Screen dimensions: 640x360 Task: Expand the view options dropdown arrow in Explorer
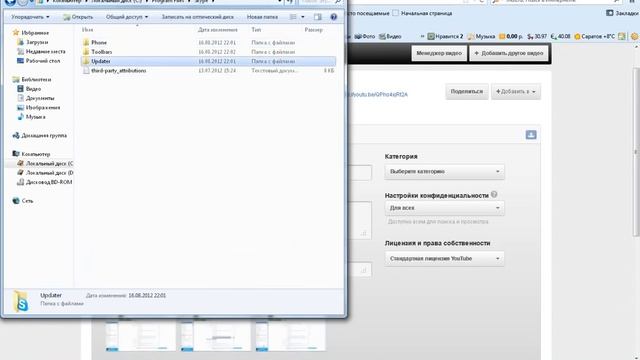coord(302,17)
